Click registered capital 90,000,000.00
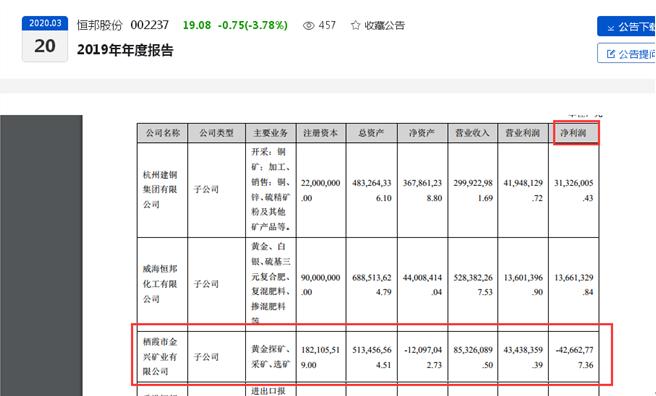Viewport: 656px width, 396px height. click(320, 285)
